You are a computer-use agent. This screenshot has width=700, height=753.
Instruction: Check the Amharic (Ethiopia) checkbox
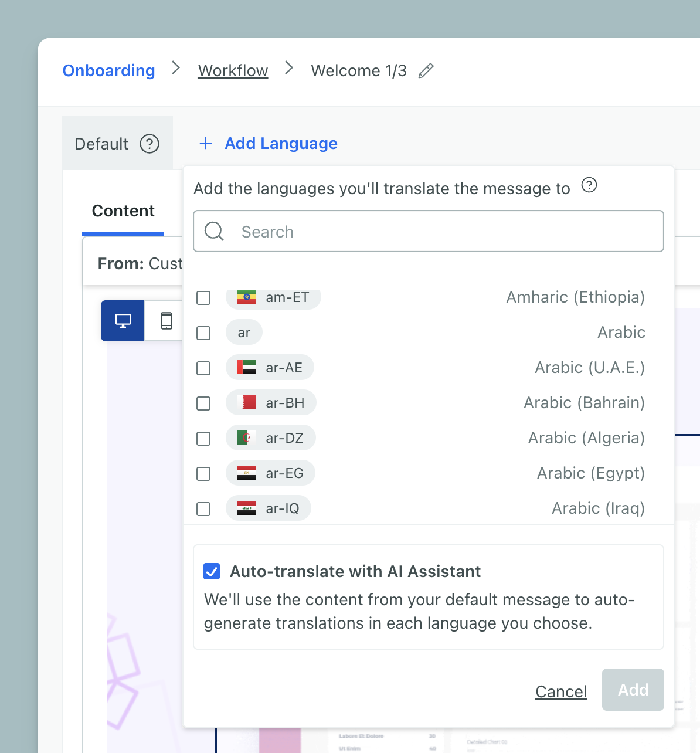pyautogui.click(x=203, y=298)
